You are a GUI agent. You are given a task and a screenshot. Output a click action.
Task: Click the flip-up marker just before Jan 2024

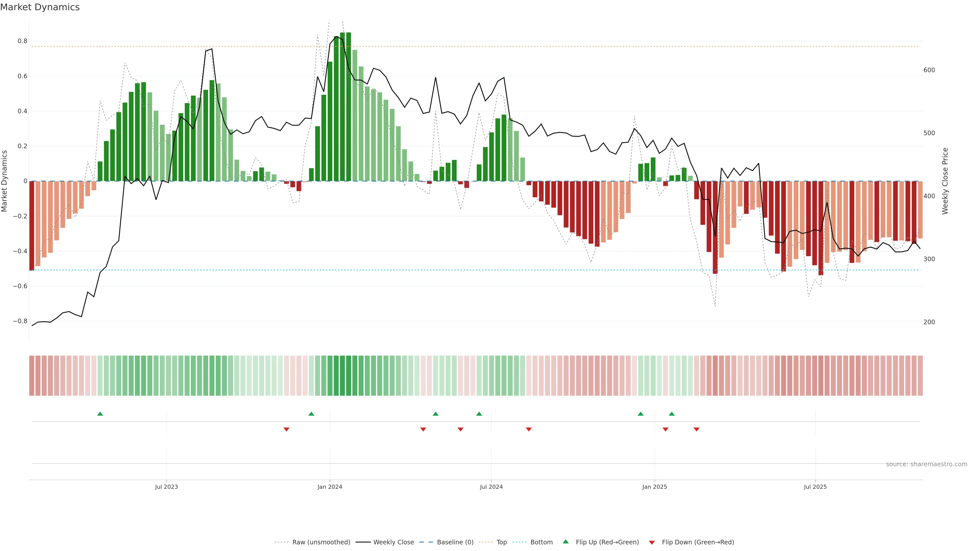(x=311, y=414)
